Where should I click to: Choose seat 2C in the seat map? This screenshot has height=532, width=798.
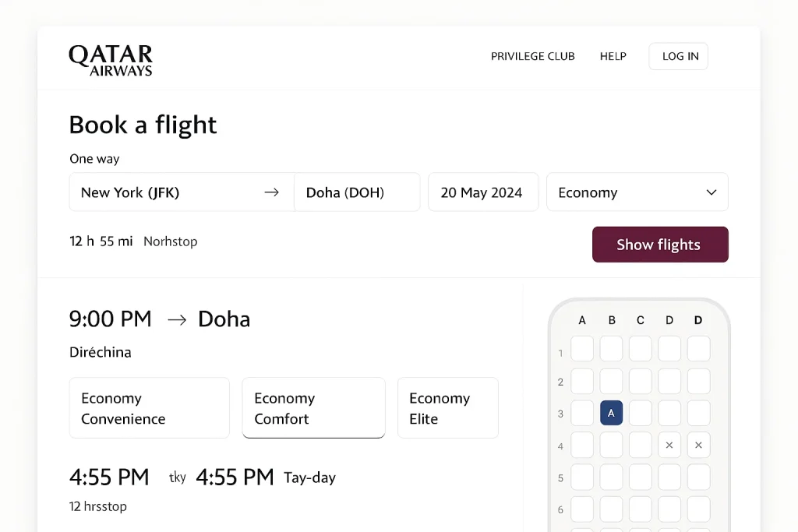(641, 381)
